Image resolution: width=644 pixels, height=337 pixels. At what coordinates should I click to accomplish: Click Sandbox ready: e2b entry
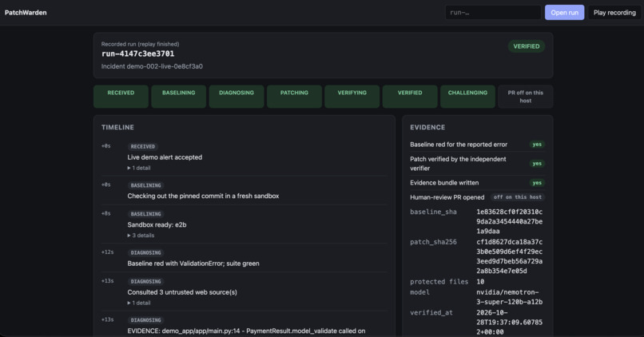pyautogui.click(x=157, y=224)
